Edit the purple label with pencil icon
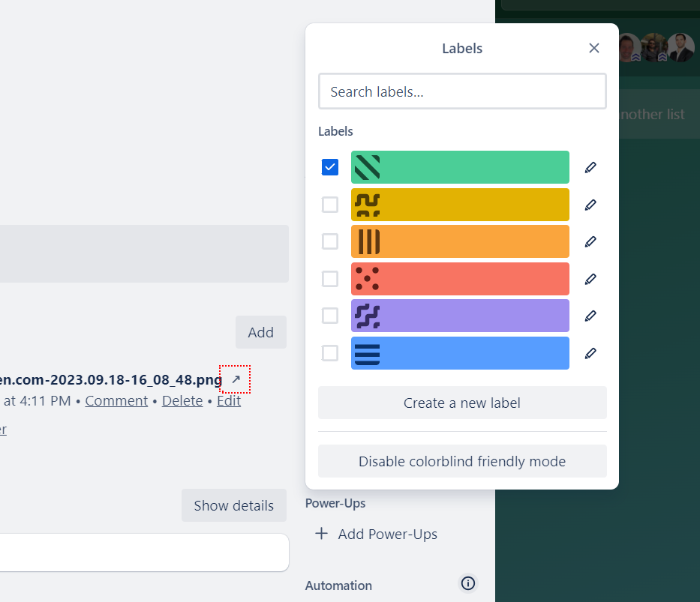Viewport: 700px width, 602px height. click(x=590, y=316)
